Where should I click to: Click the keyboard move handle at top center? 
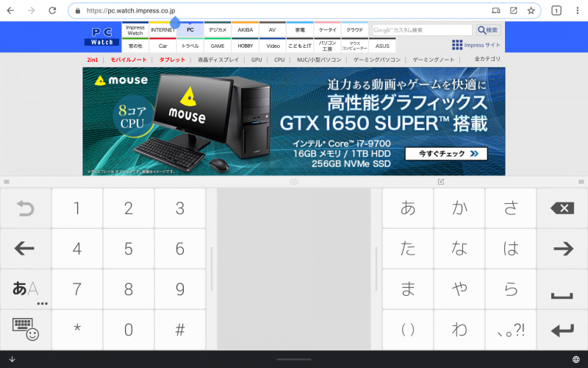[293, 182]
